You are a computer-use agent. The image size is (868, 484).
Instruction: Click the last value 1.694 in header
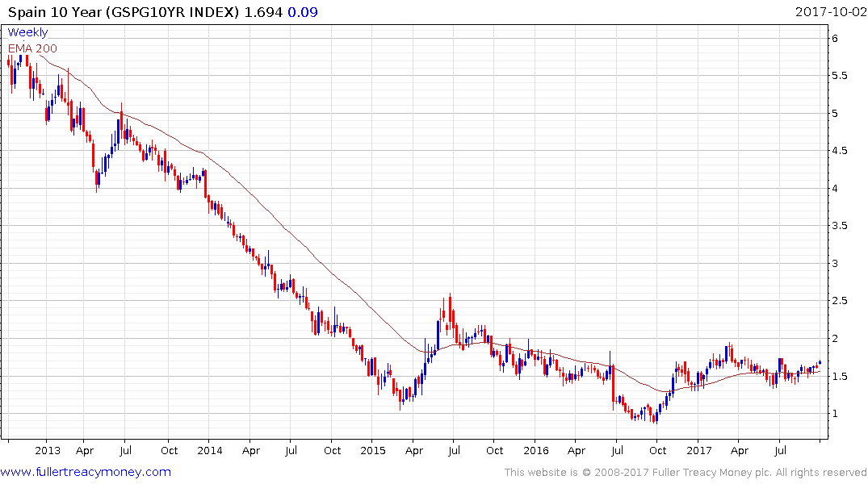pyautogui.click(x=263, y=12)
